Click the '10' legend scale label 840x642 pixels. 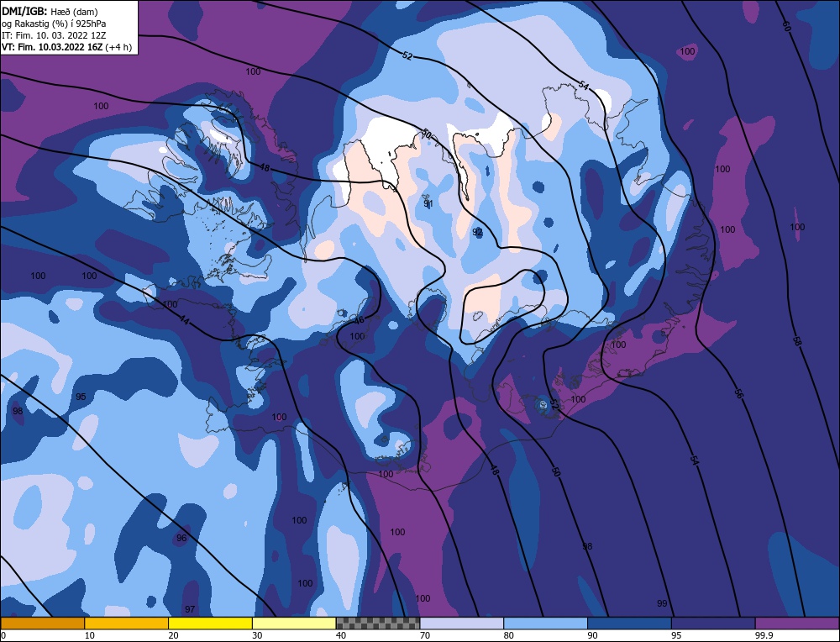pos(90,635)
